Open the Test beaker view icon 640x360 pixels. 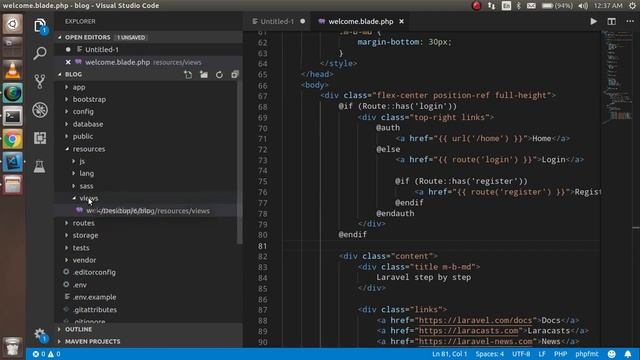[x=40, y=167]
